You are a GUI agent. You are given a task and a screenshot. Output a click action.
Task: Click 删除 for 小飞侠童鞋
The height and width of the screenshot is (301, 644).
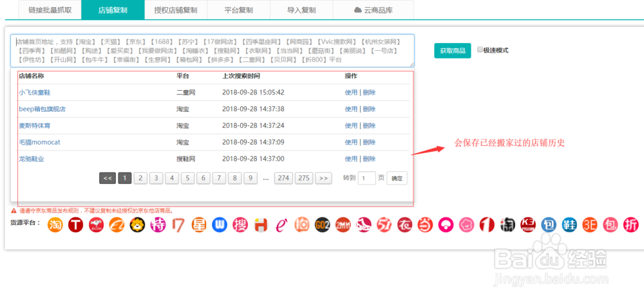369,93
